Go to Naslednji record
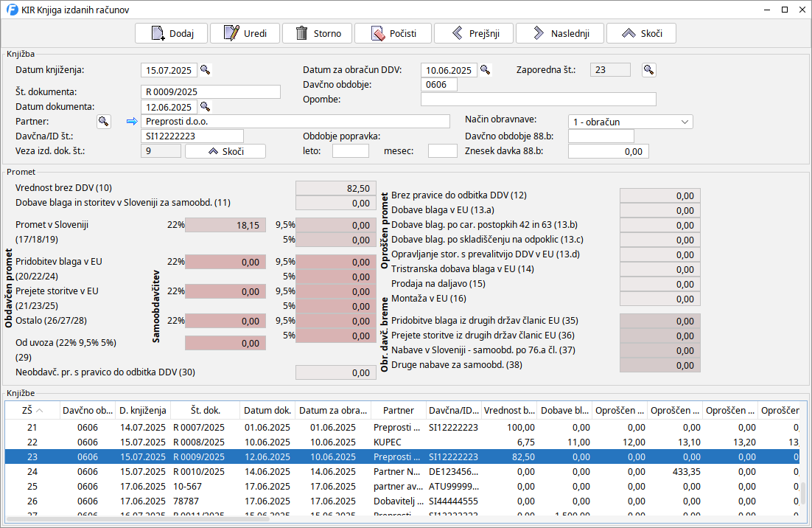Viewport: 812px width, 528px height. [x=559, y=33]
